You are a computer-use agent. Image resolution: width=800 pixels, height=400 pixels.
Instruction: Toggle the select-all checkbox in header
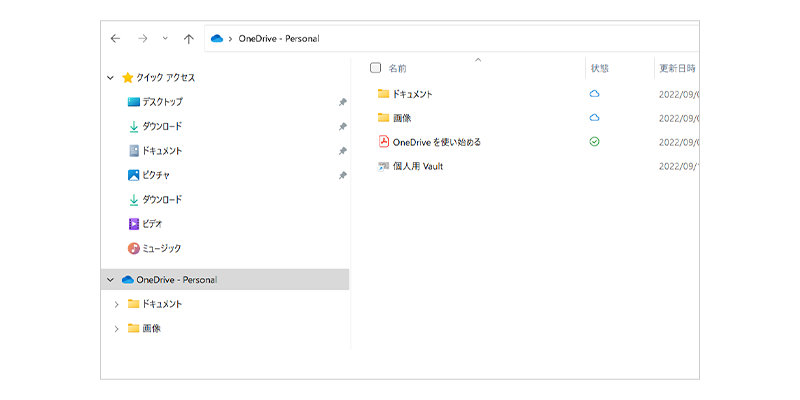(x=376, y=68)
